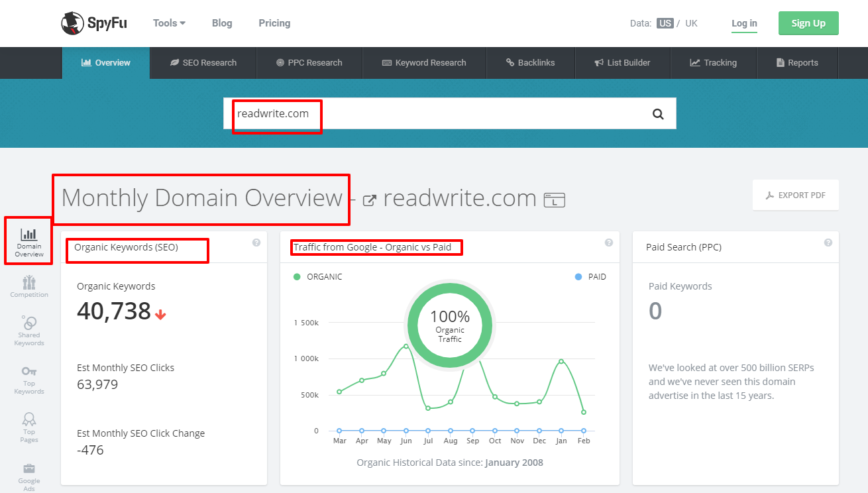Switch to the SEO Research tab
The image size is (868, 493).
(203, 62)
